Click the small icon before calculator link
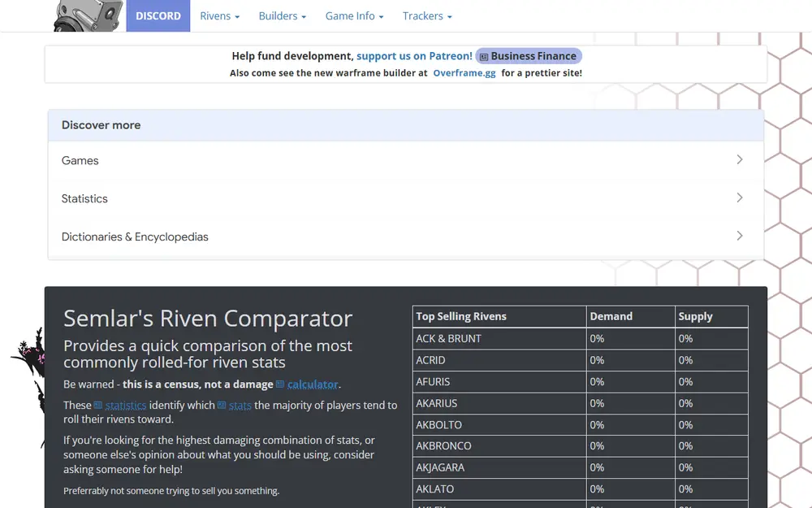 (280, 384)
